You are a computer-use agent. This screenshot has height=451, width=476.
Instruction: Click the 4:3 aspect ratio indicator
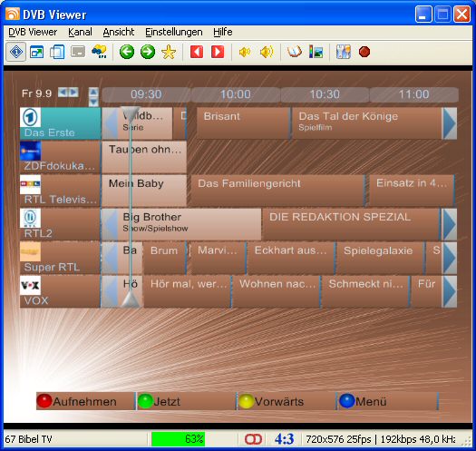(284, 439)
